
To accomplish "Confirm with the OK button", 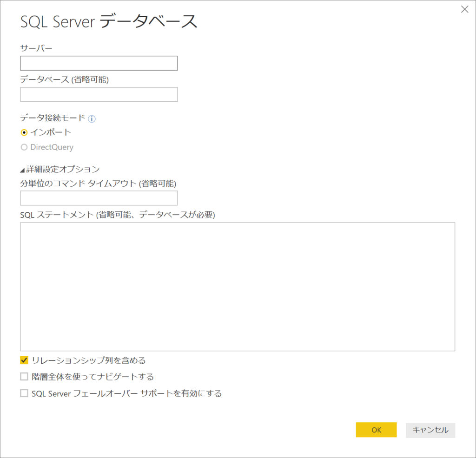I will [x=376, y=430].
